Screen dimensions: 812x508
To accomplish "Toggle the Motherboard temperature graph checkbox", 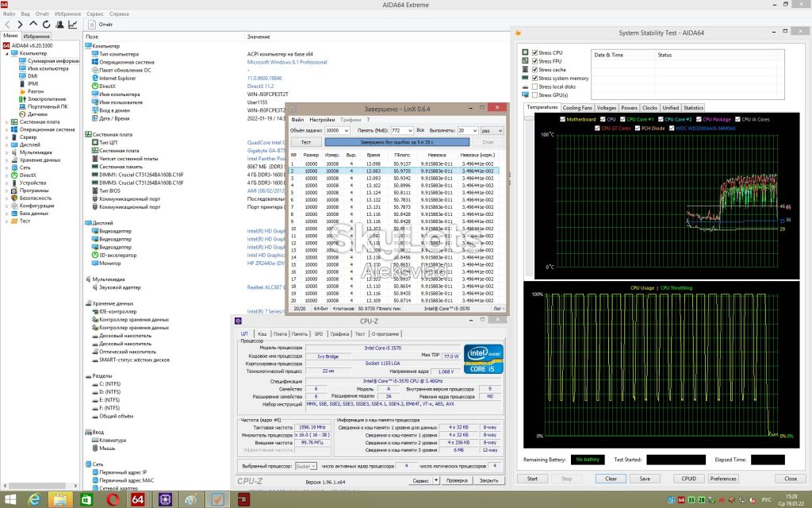I will 562,119.
